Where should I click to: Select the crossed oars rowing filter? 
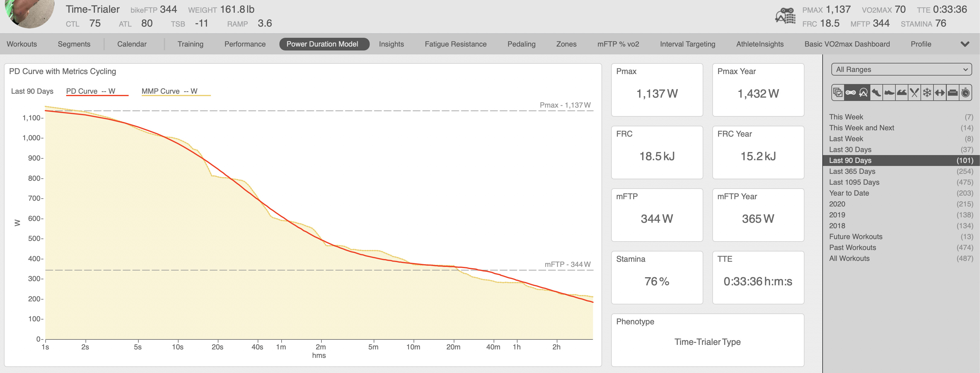pos(914,93)
